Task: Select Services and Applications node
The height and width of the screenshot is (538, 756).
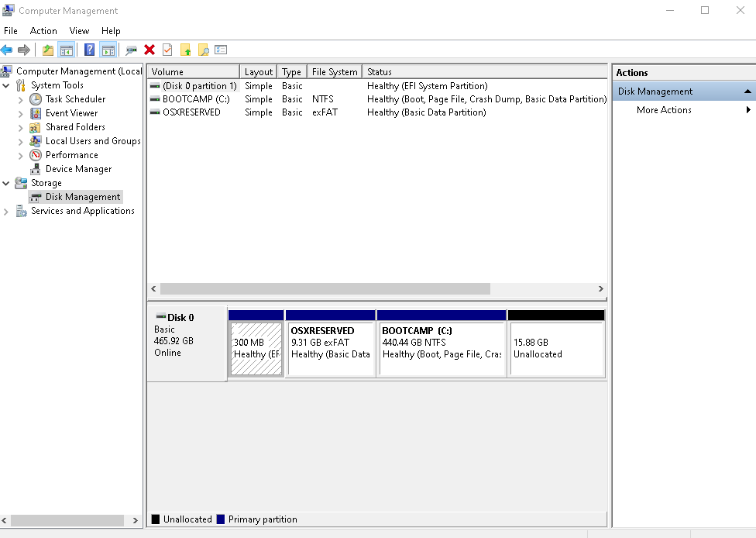Action: (82, 211)
